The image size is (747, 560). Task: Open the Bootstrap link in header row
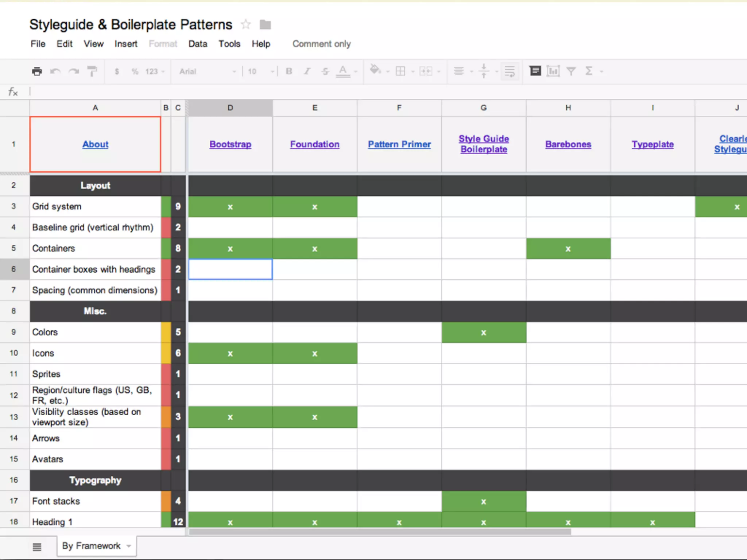point(230,144)
